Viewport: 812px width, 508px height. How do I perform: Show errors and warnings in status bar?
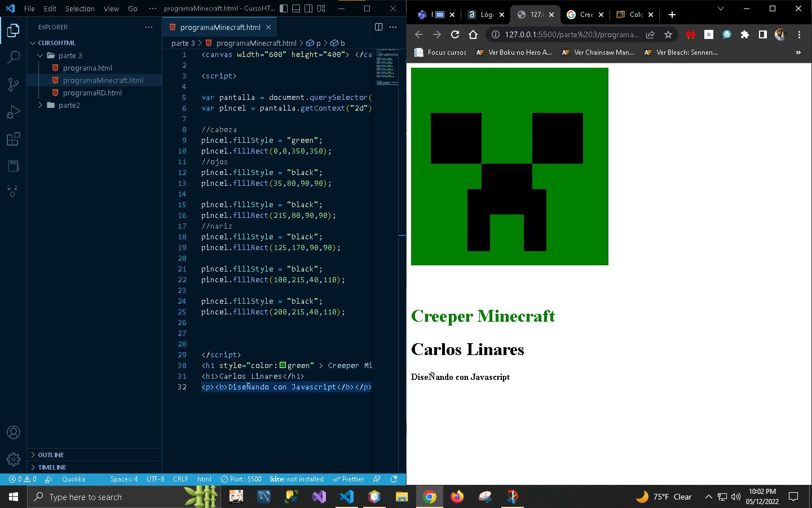[23, 479]
